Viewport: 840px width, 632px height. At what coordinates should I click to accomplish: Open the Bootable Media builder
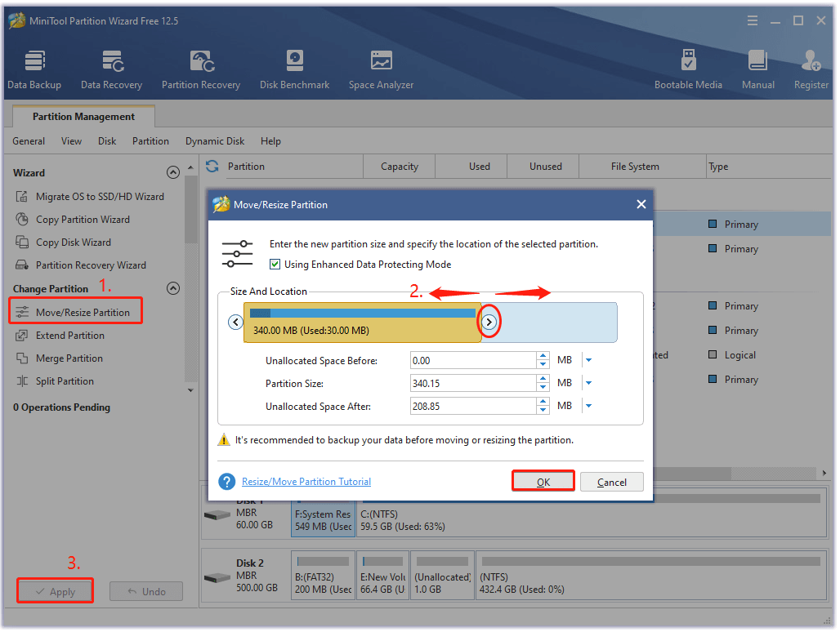pos(689,68)
